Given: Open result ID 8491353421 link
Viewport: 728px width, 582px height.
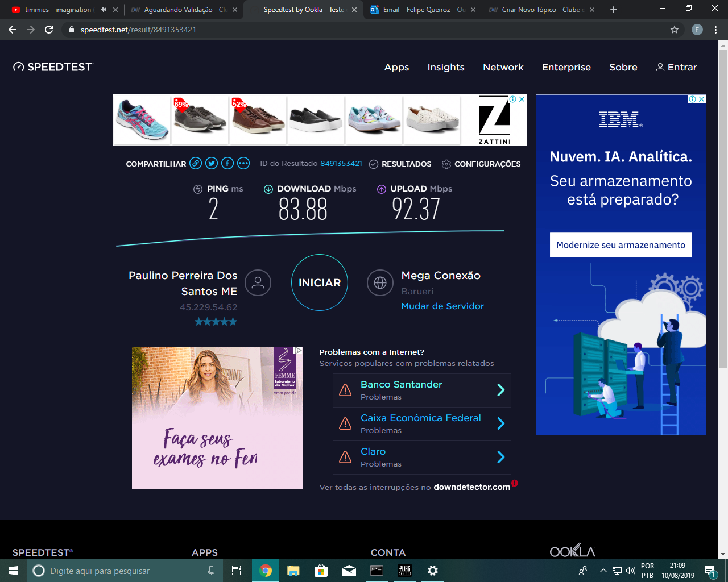Looking at the screenshot, I should coord(341,163).
